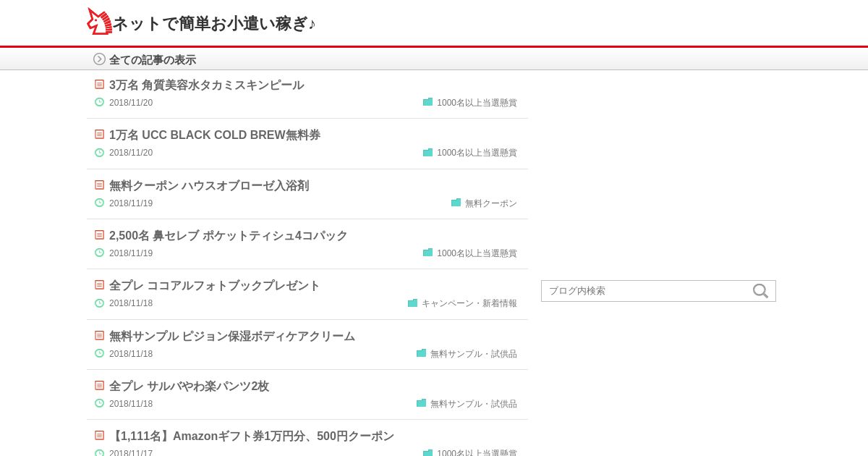Focus the ブログ内検索 search field
The image size is (868, 456).
644,291
